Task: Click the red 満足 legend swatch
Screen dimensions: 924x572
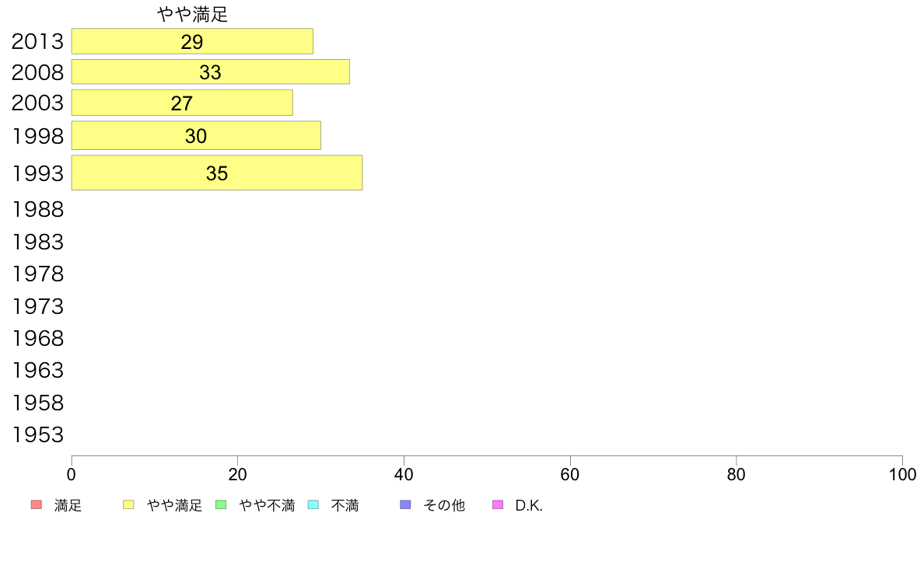Action: tap(37, 505)
